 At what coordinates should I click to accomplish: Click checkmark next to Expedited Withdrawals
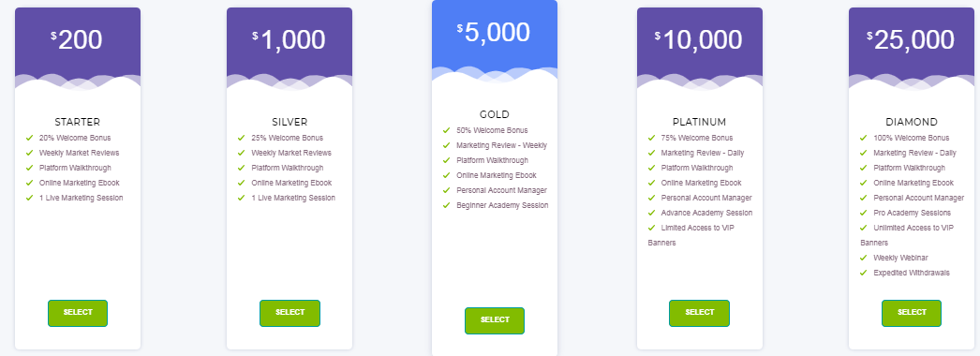tap(863, 273)
